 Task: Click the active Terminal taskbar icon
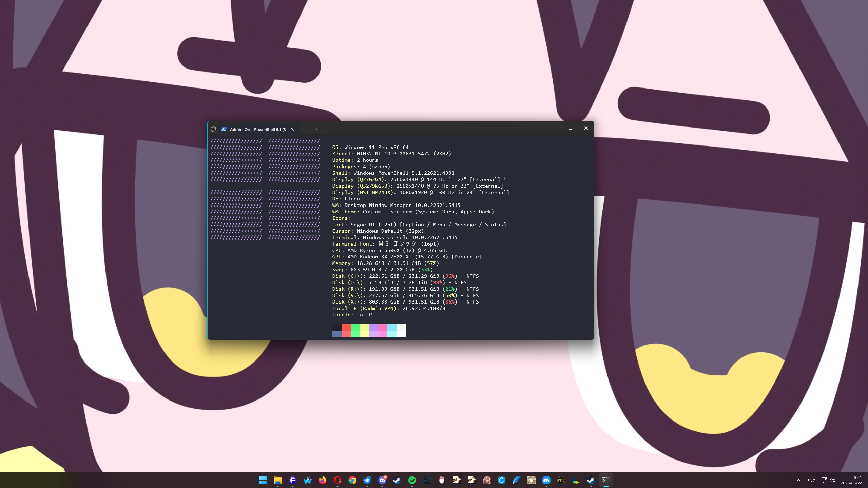tap(606, 480)
